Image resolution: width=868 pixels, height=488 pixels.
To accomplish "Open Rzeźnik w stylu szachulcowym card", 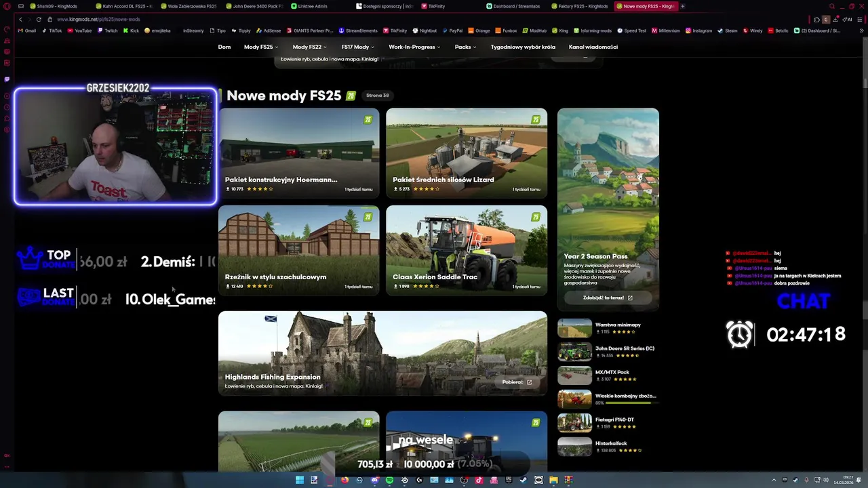I will click(x=298, y=250).
